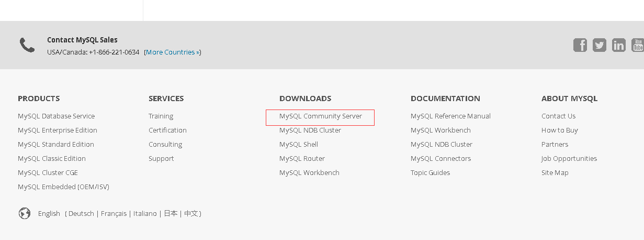Open the Twitter social icon
The width and height of the screenshot is (644, 240).
pos(600,45)
